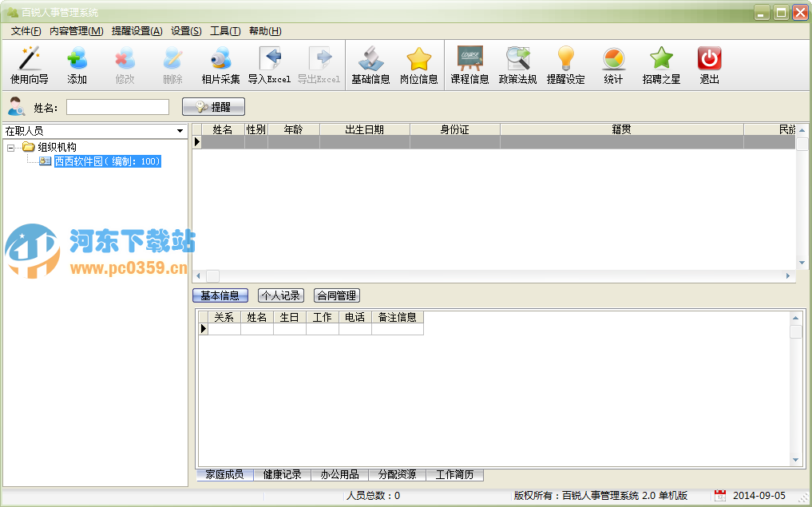Open the 工具(T) menu
The height and width of the screenshot is (507, 812).
coord(225,31)
